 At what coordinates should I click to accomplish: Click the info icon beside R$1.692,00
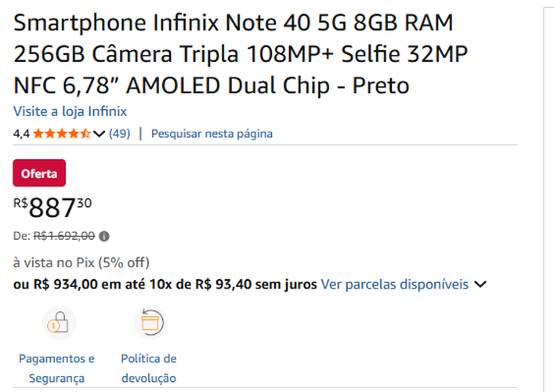(104, 235)
